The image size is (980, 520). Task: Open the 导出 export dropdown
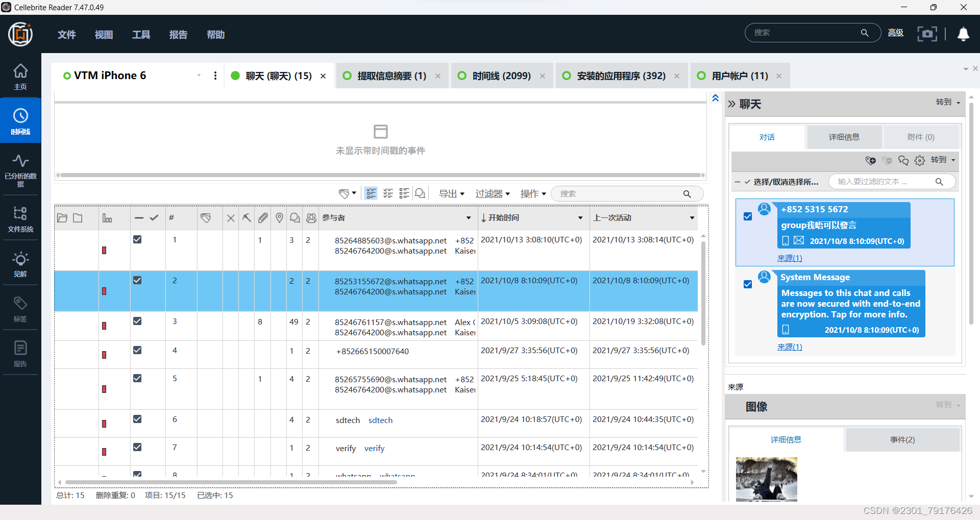[451, 194]
